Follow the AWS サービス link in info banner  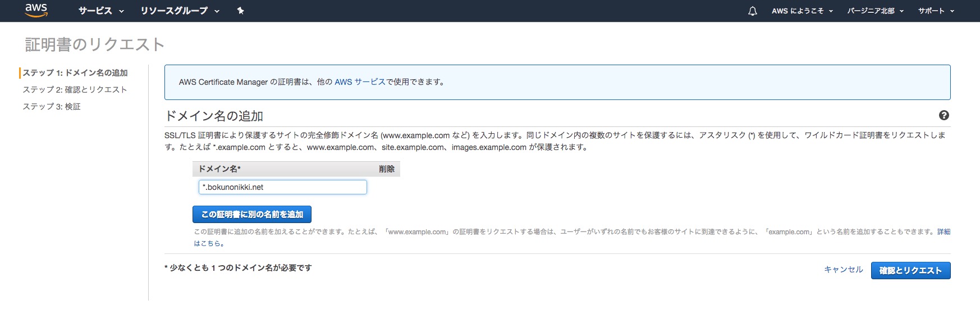360,82
